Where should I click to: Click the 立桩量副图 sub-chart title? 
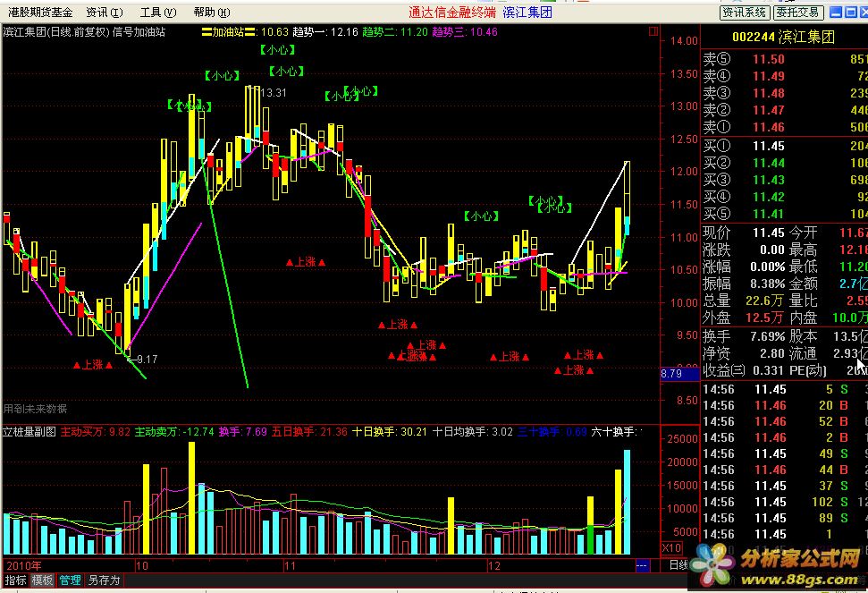[29, 432]
